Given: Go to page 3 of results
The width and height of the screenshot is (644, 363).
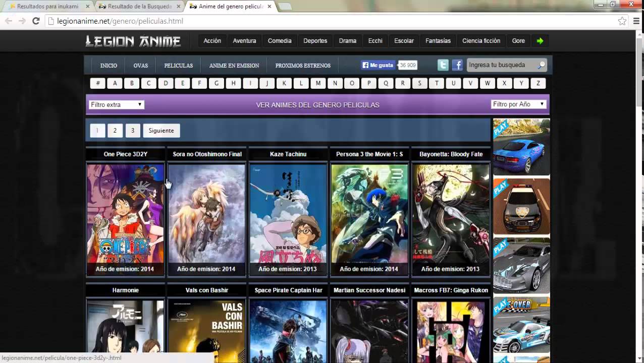Looking at the screenshot, I should (x=133, y=131).
